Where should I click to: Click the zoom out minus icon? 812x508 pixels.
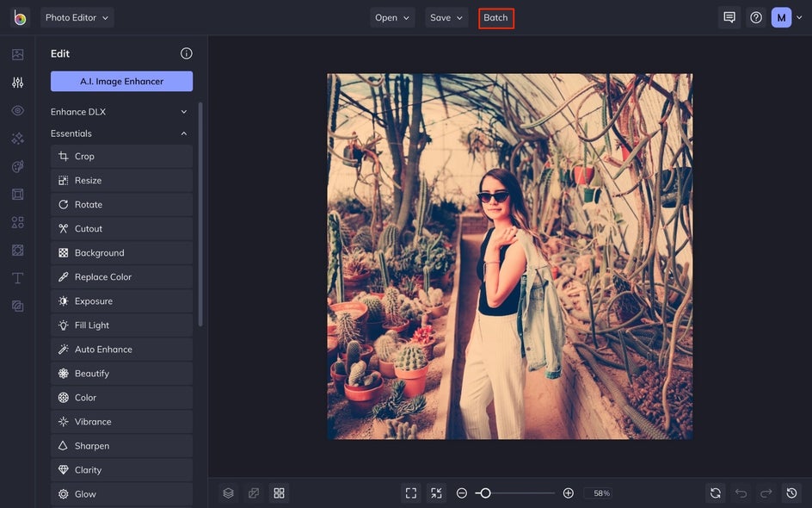pos(462,493)
